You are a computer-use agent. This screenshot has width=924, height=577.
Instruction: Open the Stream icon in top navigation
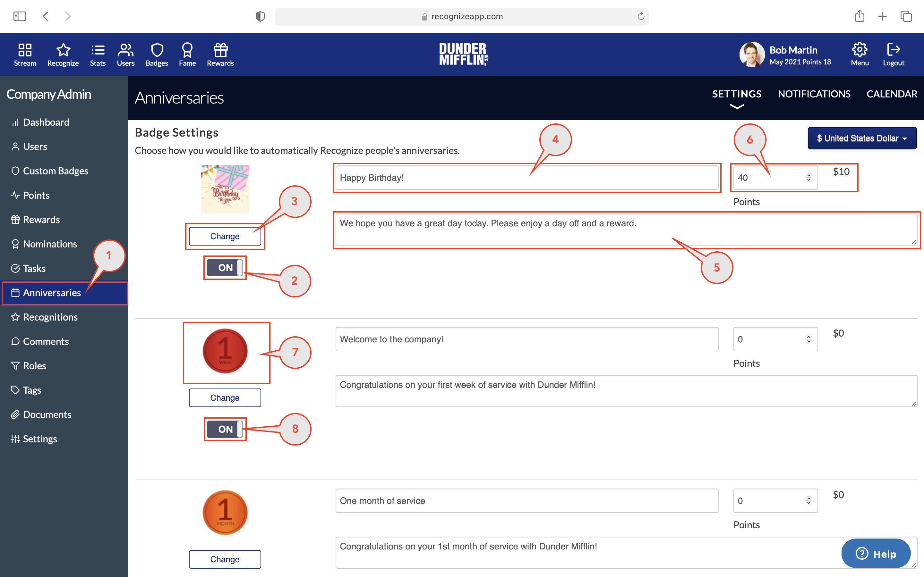(x=25, y=50)
